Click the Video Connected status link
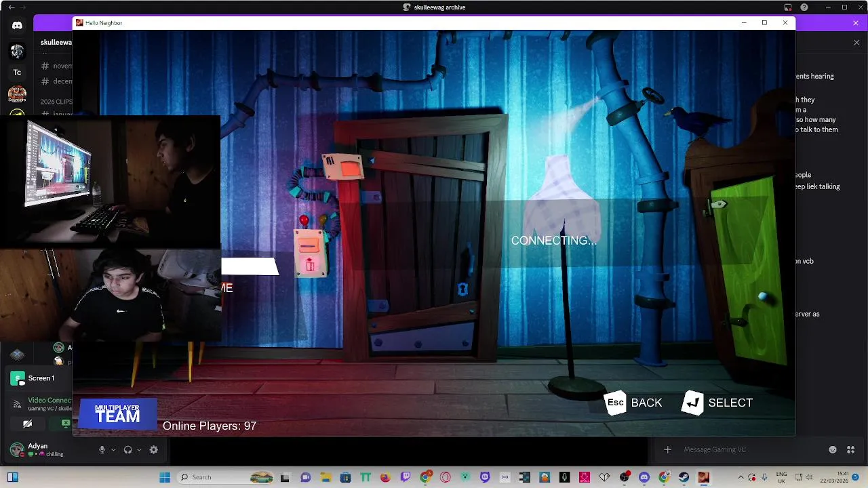Viewport: 868px width, 488px height. pyautogui.click(x=50, y=400)
